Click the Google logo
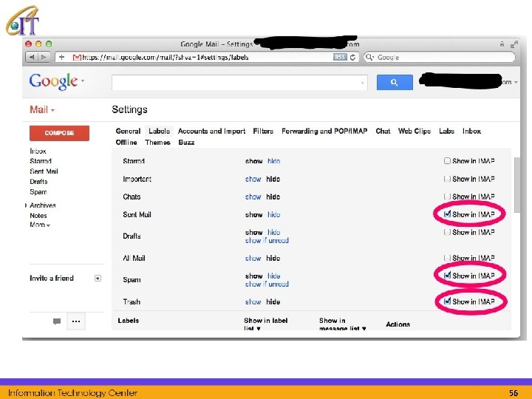Viewport: 532px width, 399px height. pos(53,81)
